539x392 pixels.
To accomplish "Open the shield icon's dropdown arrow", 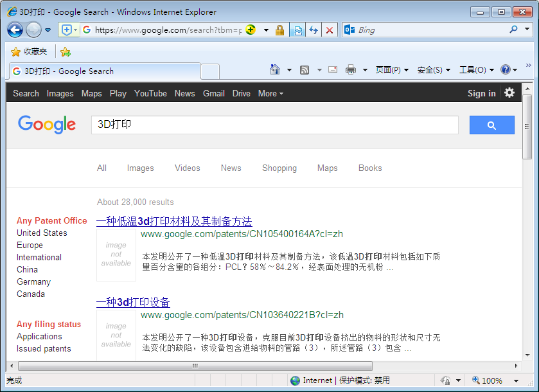I will click(76, 30).
